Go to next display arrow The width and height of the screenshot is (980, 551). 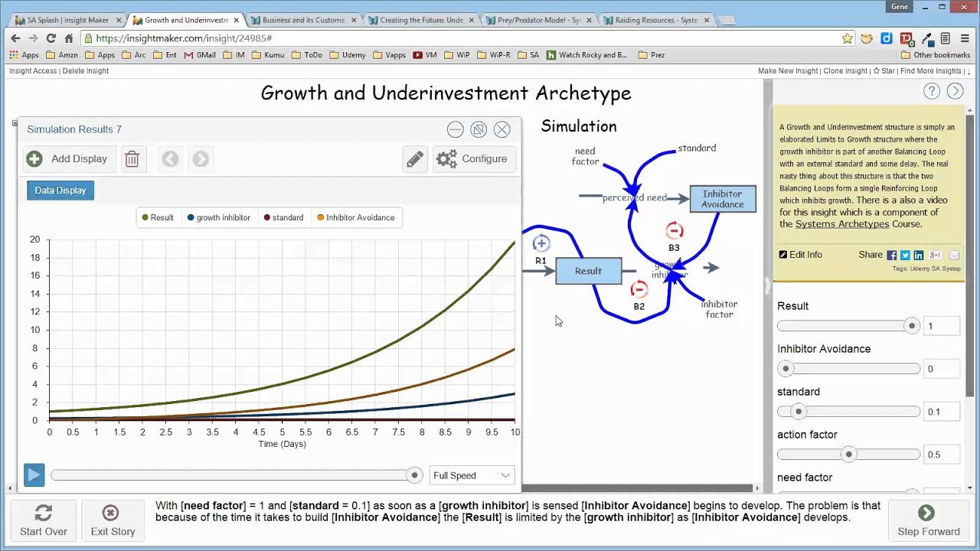201,159
